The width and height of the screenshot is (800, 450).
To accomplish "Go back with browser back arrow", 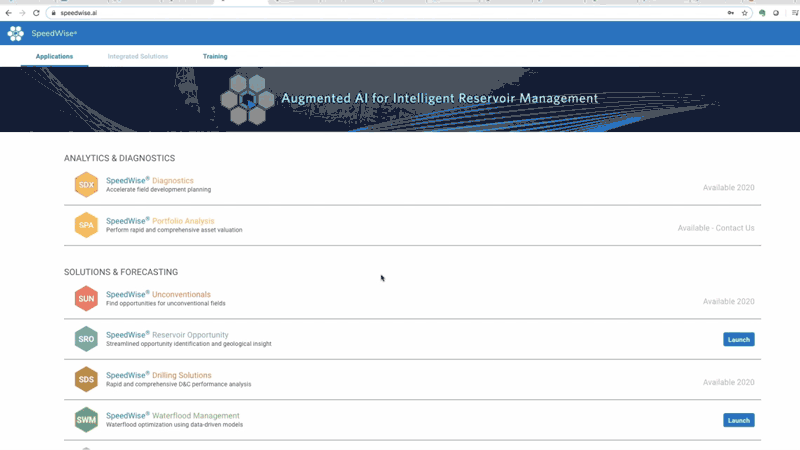I will click(x=9, y=13).
